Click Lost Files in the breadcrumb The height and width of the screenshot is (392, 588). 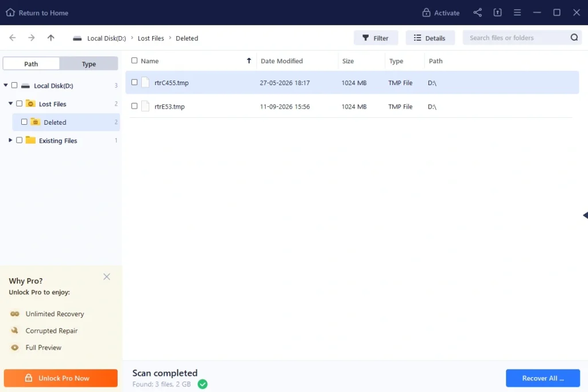pyautogui.click(x=151, y=39)
